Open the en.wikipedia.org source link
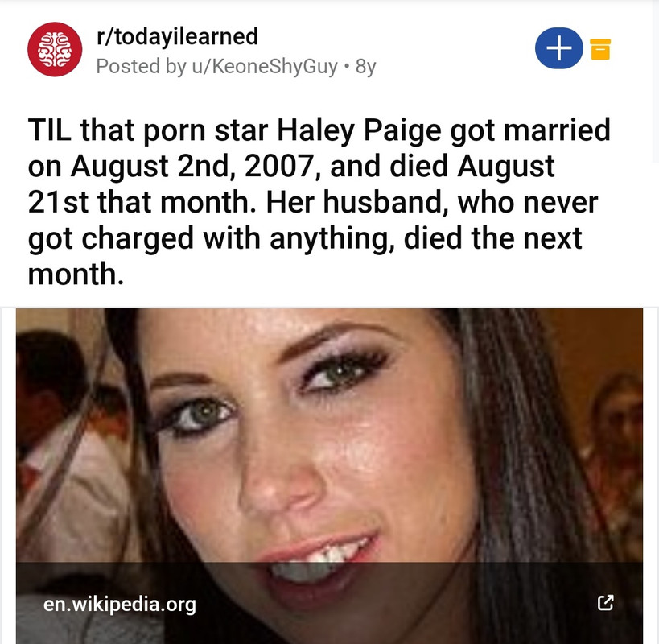 click(x=120, y=604)
